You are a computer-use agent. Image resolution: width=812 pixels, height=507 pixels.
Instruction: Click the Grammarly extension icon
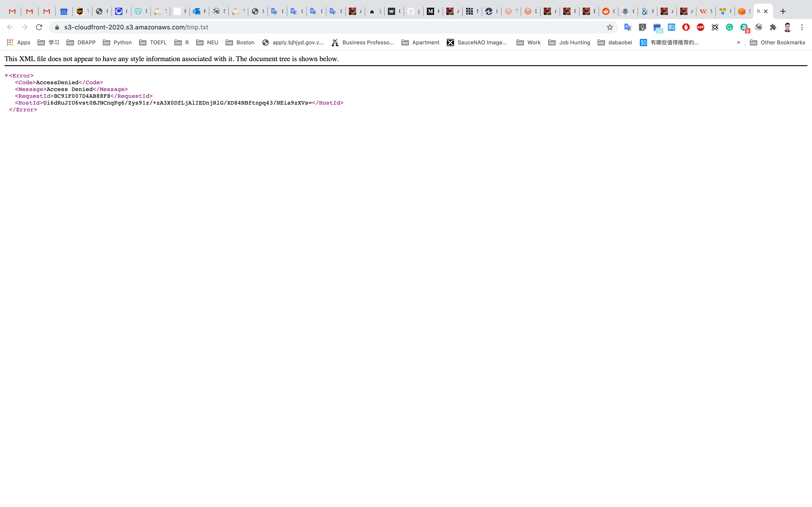click(730, 27)
